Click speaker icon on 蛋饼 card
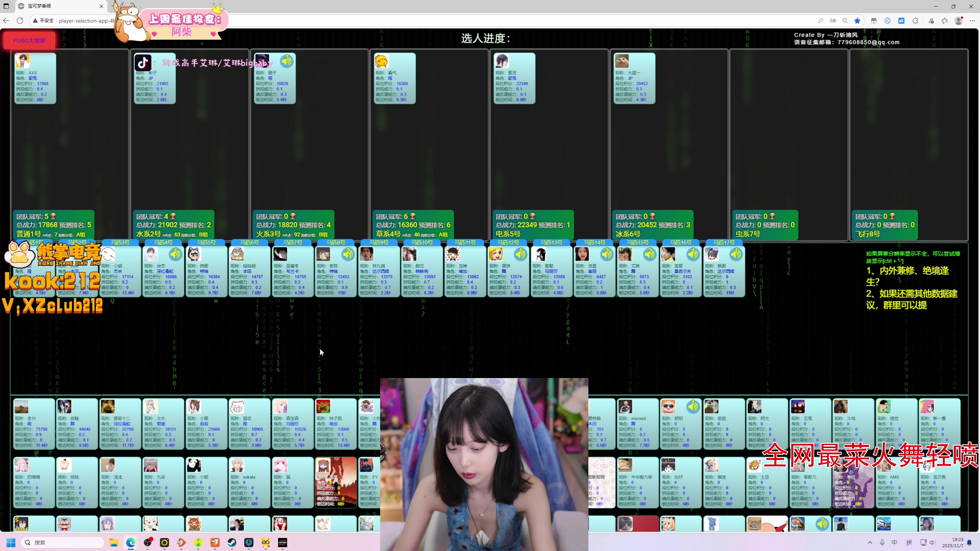This screenshot has width=980, height=551. pyautogui.click(x=520, y=254)
